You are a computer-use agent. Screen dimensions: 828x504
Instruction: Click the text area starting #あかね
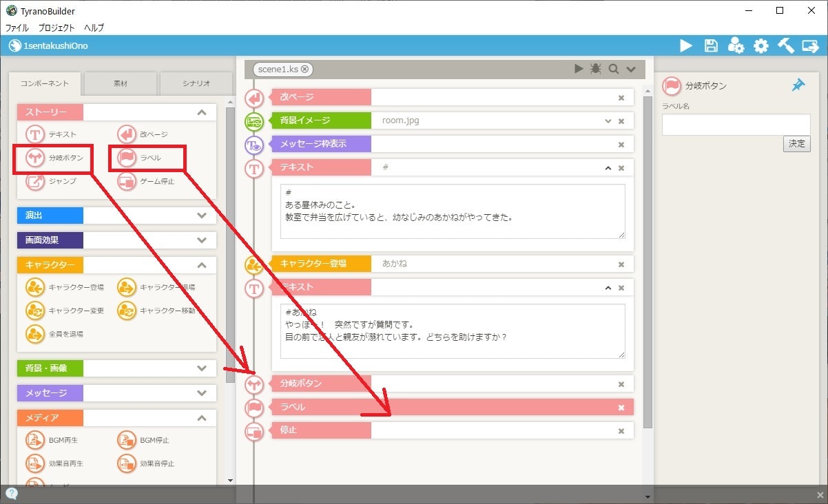[453, 331]
